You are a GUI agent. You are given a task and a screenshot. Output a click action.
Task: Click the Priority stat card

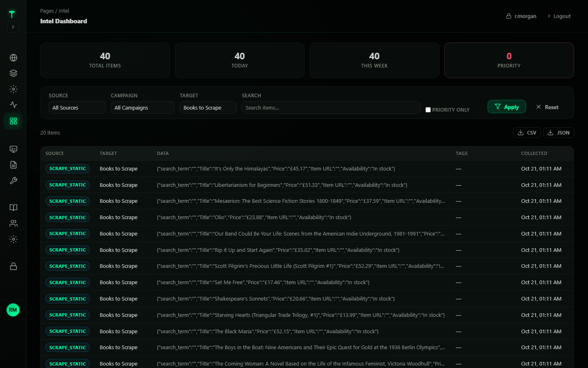(509, 60)
